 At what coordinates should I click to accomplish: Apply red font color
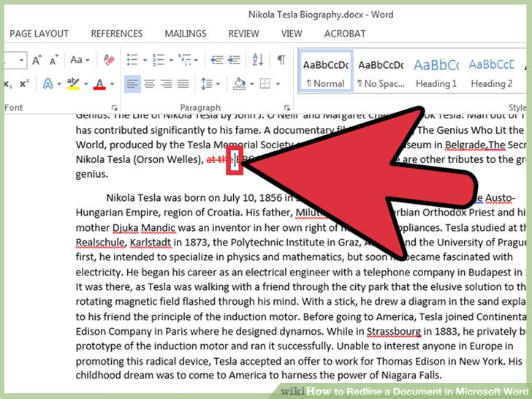[x=99, y=84]
